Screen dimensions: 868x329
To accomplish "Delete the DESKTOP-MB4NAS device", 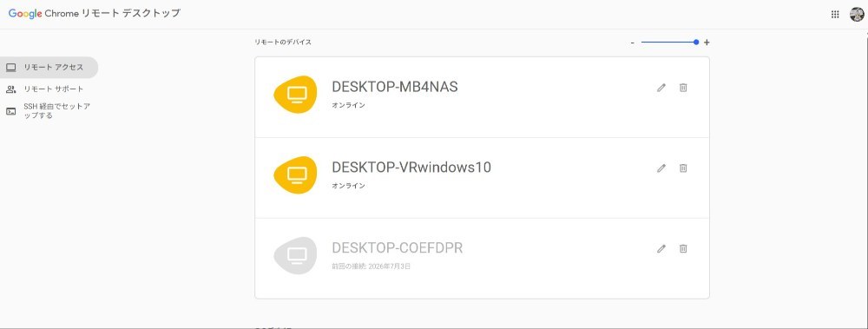I will tap(683, 88).
